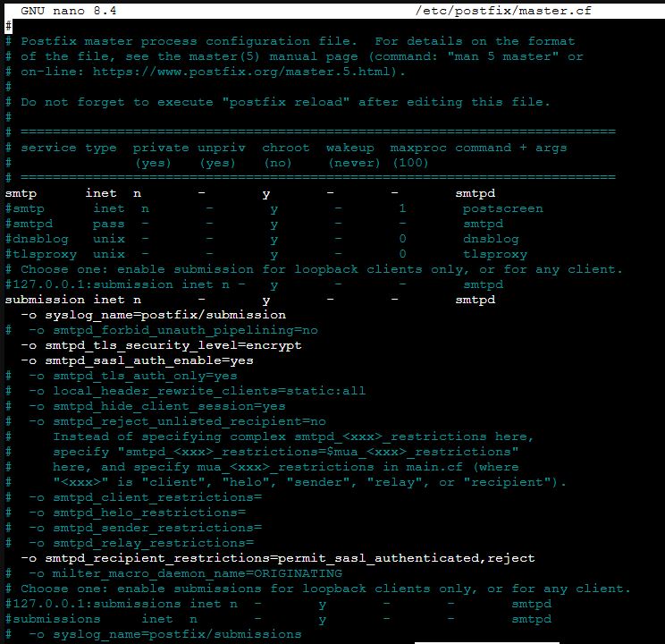This screenshot has width=665, height=644.
Task: Place cursor on smtpd_hide_client_session=yes
Action: tap(168, 406)
